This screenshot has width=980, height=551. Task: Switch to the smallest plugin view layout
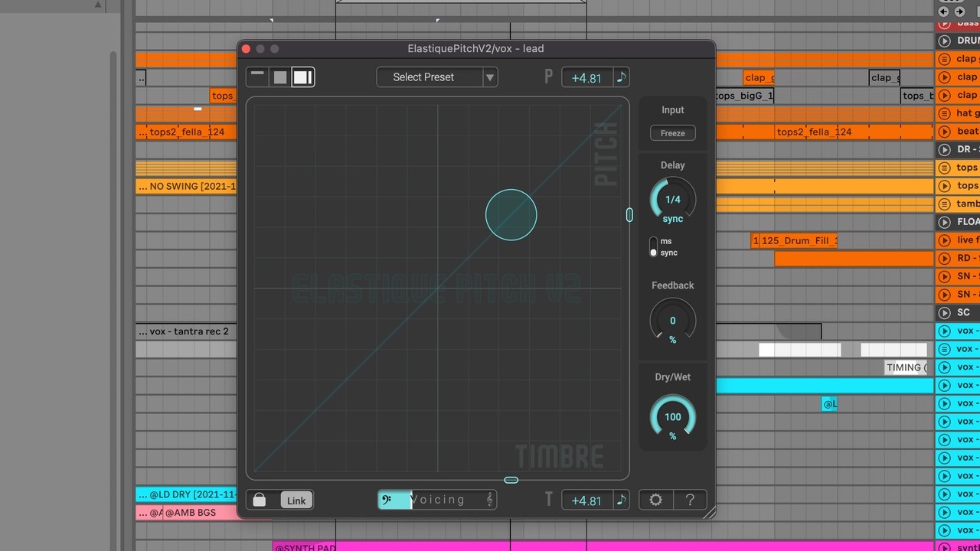[x=258, y=77]
